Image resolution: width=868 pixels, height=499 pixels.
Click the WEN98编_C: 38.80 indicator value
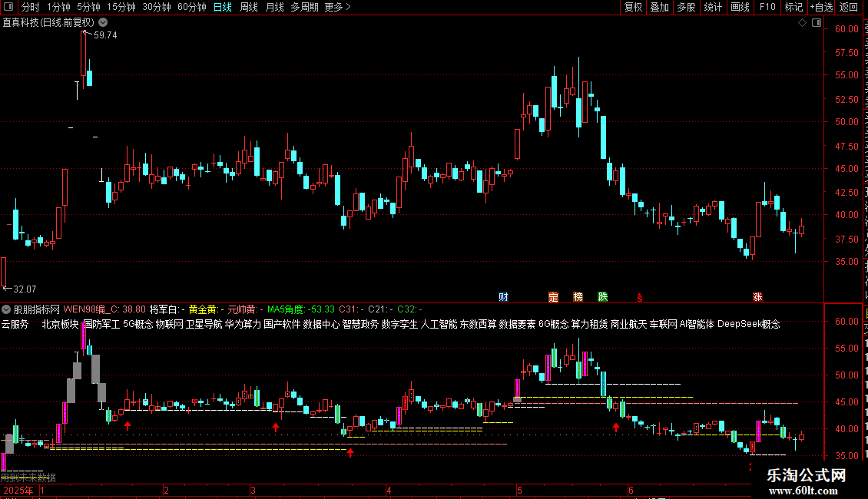104,309
